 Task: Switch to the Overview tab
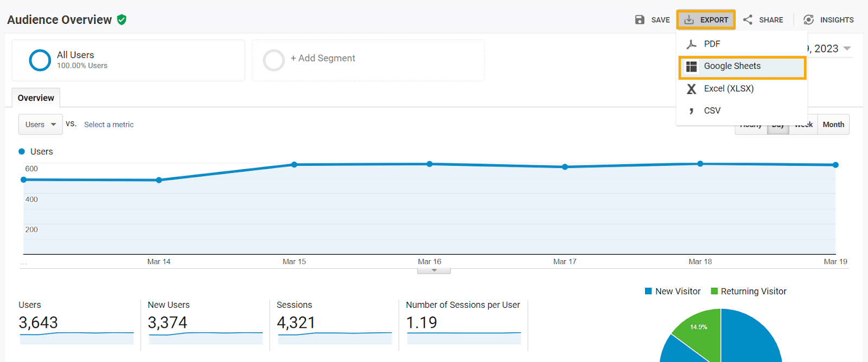pyautogui.click(x=36, y=98)
